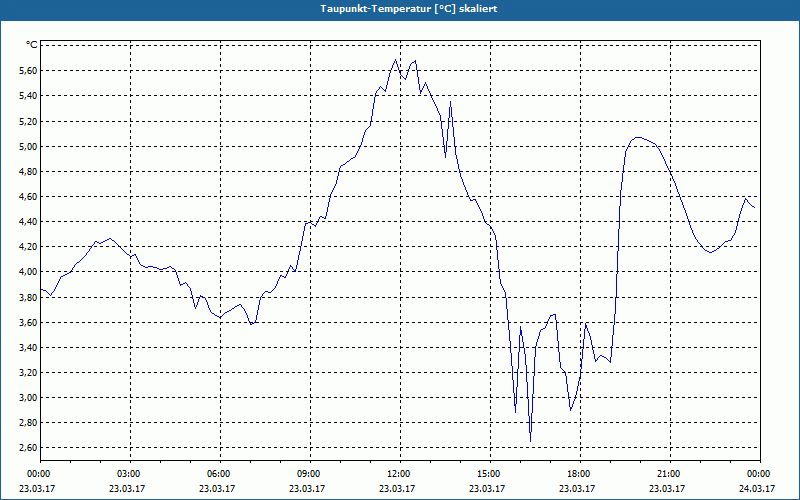Click the 4,80 y-axis value
This screenshot has width=800, height=500.
28,171
